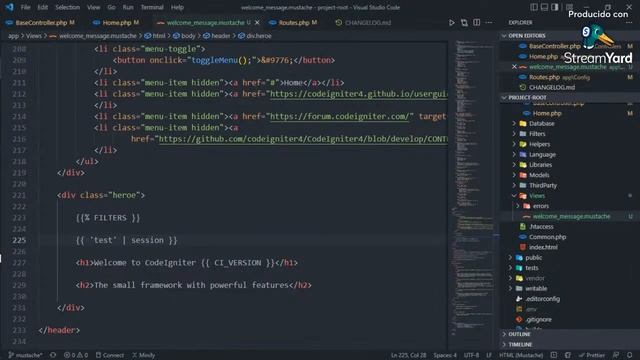Screen dimensions: 640x360
Task: Open Explorer panel more actions ellipsis
Action: pyautogui.click(x=629, y=23)
